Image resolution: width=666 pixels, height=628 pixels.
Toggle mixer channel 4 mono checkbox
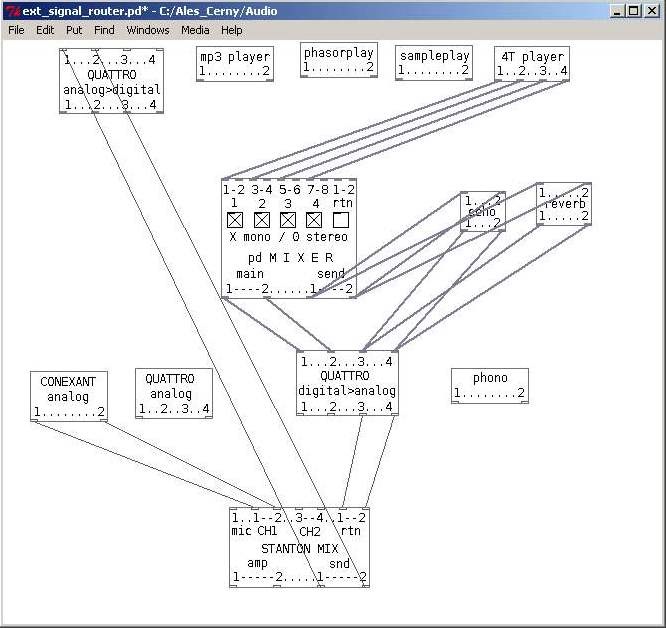tap(314, 220)
